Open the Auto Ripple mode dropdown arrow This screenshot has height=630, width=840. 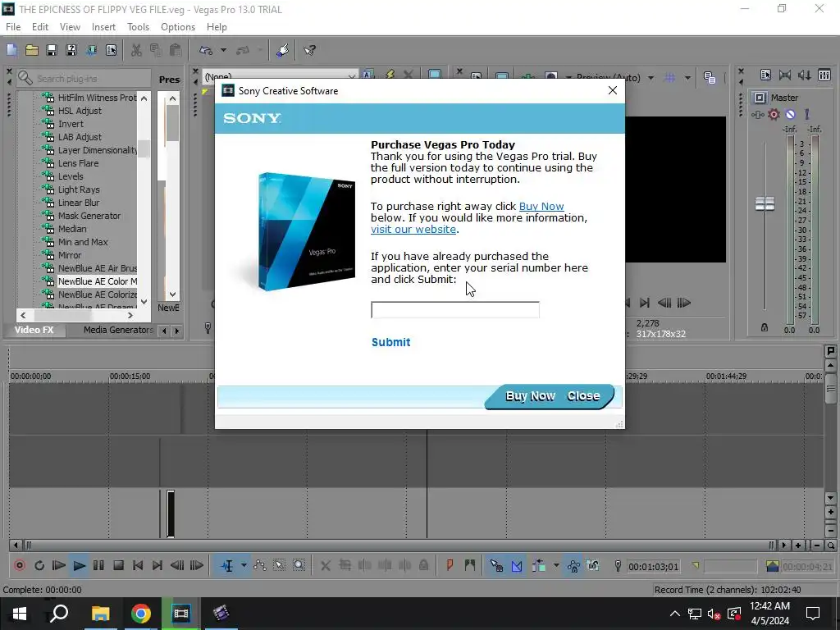tap(556, 566)
